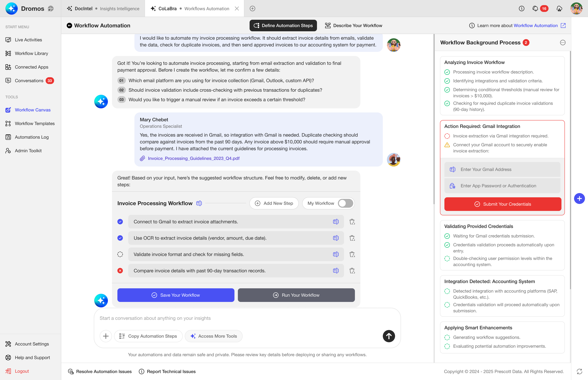Toggle the My Workflow switch
Screen dimensions: 588x380
click(x=345, y=203)
